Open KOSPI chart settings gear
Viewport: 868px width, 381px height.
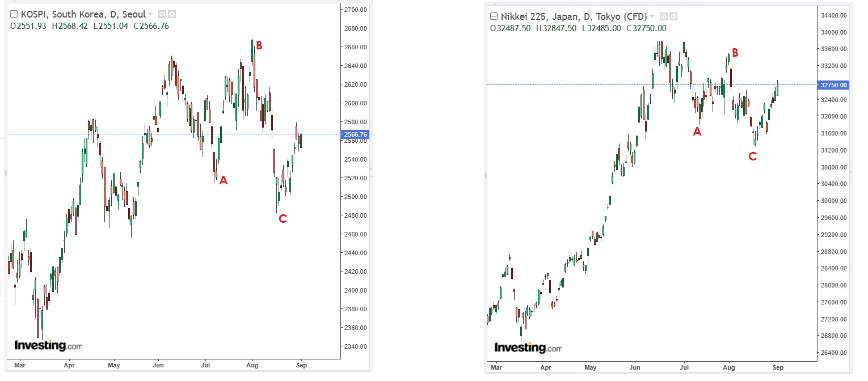pyautogui.click(x=172, y=14)
